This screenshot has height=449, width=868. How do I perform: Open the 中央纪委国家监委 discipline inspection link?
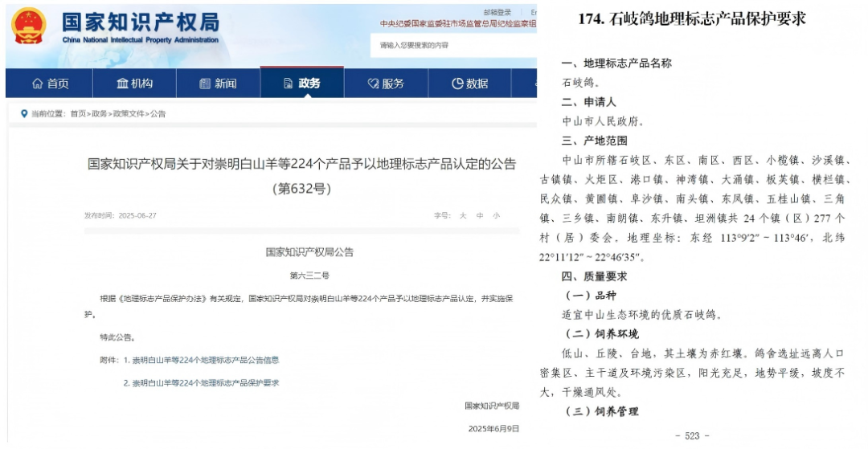tap(458, 24)
